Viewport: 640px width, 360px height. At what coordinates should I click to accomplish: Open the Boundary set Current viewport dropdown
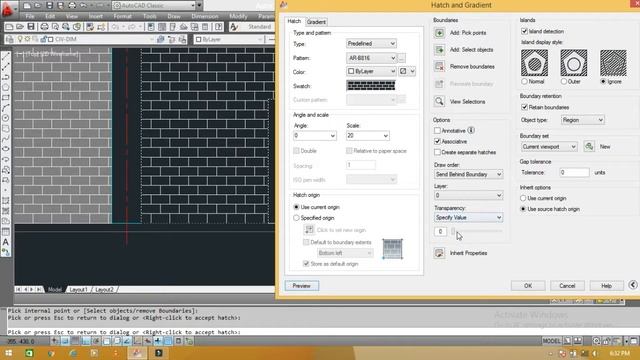click(549, 147)
